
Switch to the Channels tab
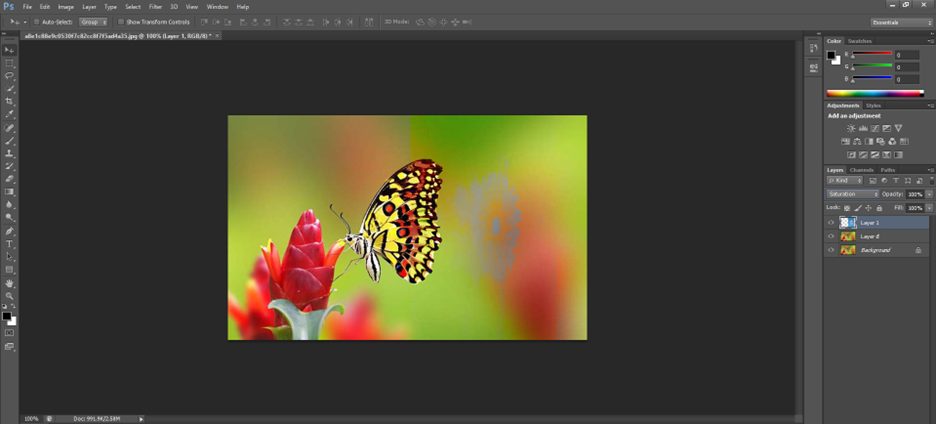click(861, 170)
